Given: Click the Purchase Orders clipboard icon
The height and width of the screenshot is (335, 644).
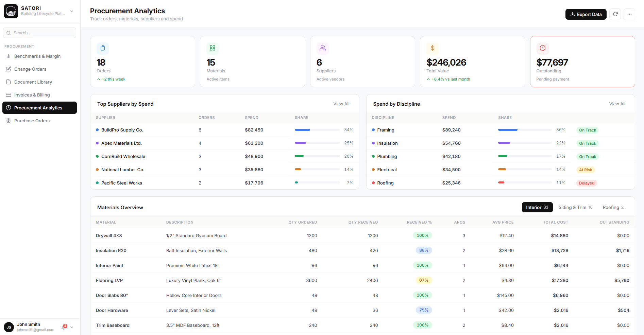Looking at the screenshot, I should click(x=9, y=121).
